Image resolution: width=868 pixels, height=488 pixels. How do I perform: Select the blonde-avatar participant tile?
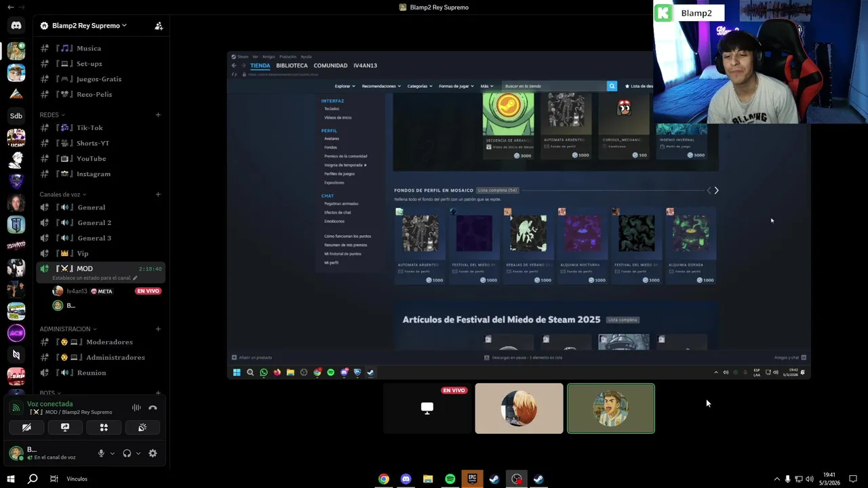pyautogui.click(x=519, y=408)
